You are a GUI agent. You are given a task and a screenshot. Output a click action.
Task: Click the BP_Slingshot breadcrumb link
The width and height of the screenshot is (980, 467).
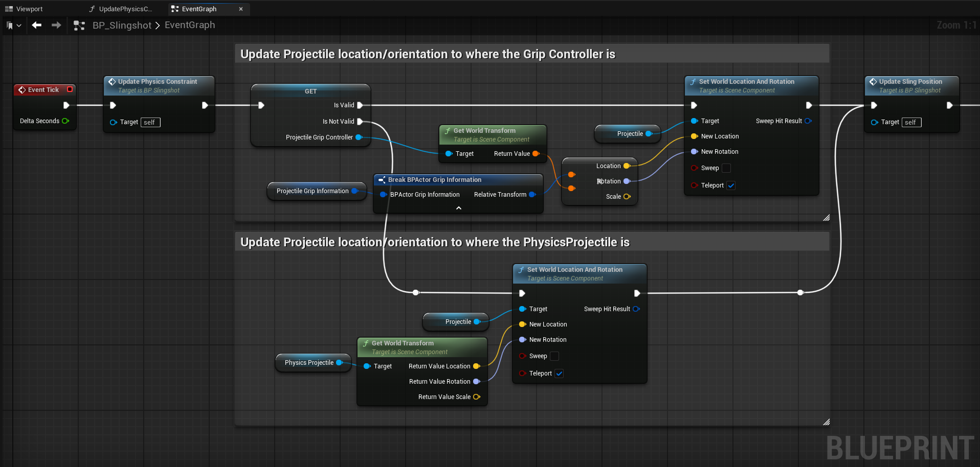click(x=122, y=26)
